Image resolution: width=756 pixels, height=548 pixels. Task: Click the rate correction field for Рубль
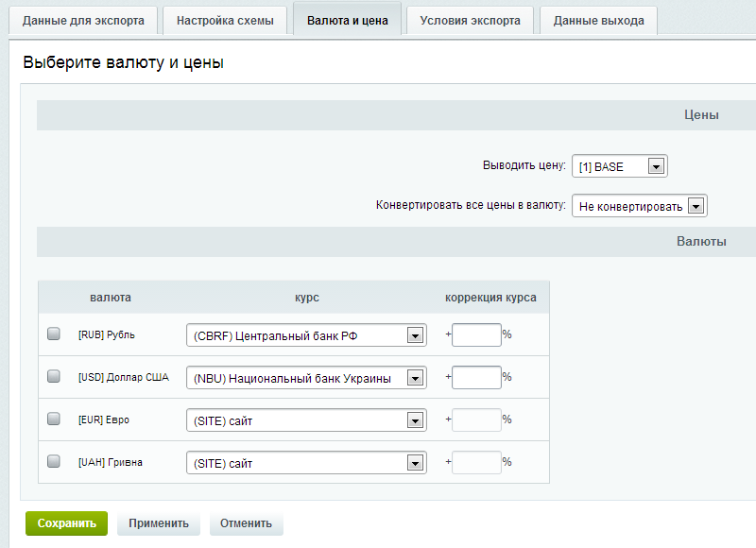[x=476, y=334]
